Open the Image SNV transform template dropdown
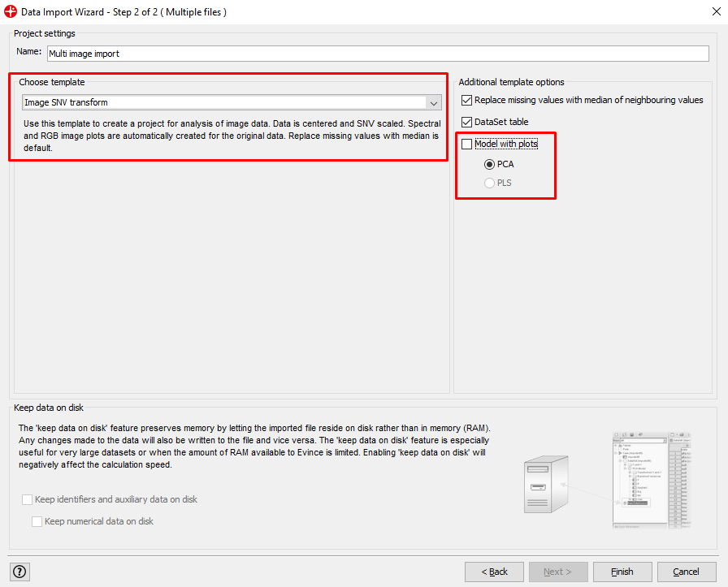 [231, 102]
